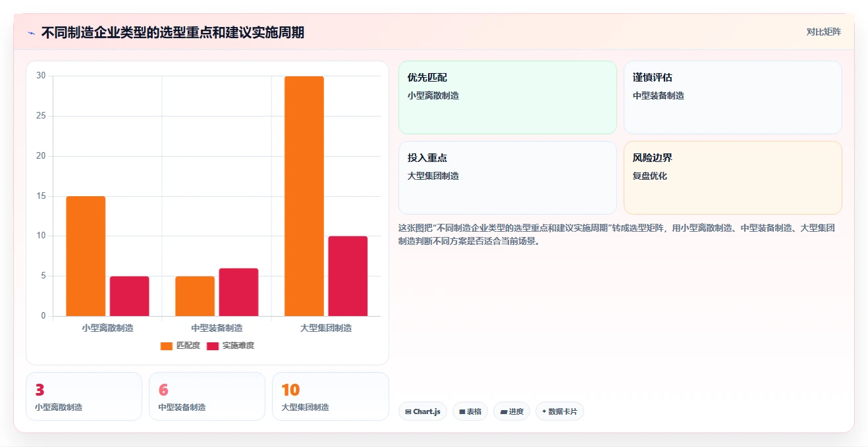Click the red 实施难度 bar for 大型集团制造

[348, 276]
